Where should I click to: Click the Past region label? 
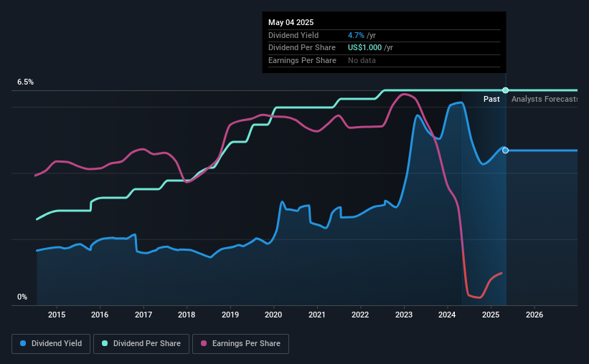pos(491,99)
